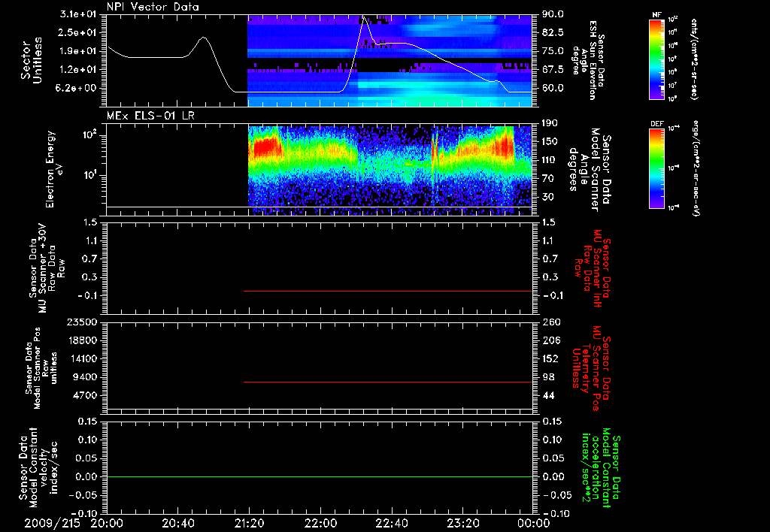Viewport: 770px width, 532px height.
Task: Click the "23500" scanner position tick
Action: (x=81, y=322)
